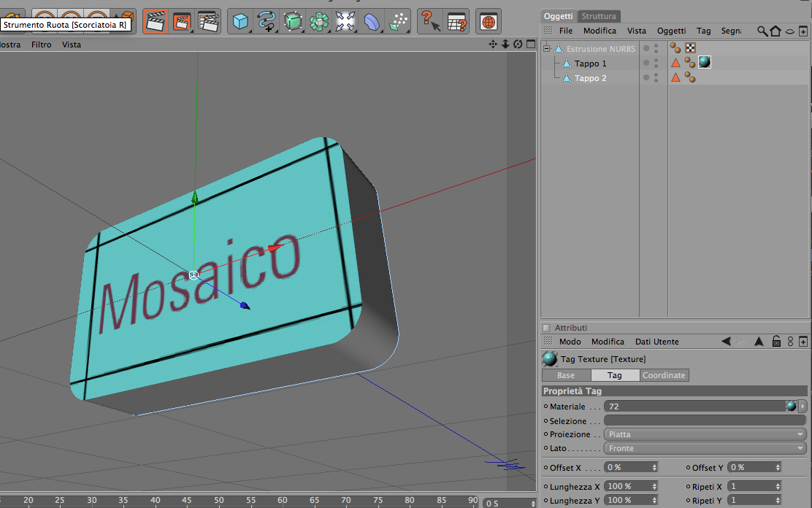The width and height of the screenshot is (812, 508).
Task: Click the Lunghezza Y value field
Action: coord(628,500)
